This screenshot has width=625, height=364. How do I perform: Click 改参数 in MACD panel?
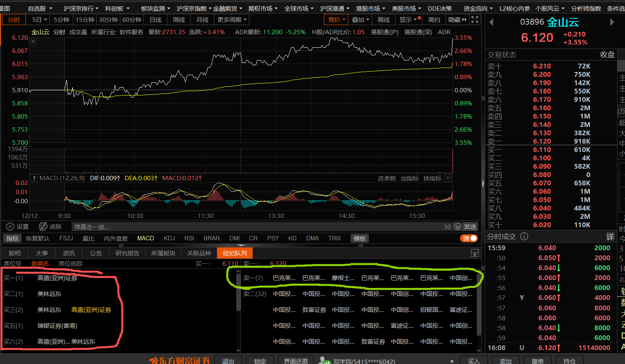click(387, 178)
